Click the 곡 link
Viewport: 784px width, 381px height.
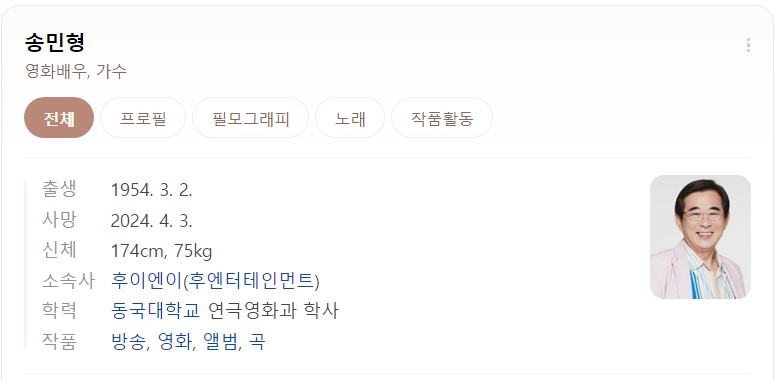click(x=256, y=342)
